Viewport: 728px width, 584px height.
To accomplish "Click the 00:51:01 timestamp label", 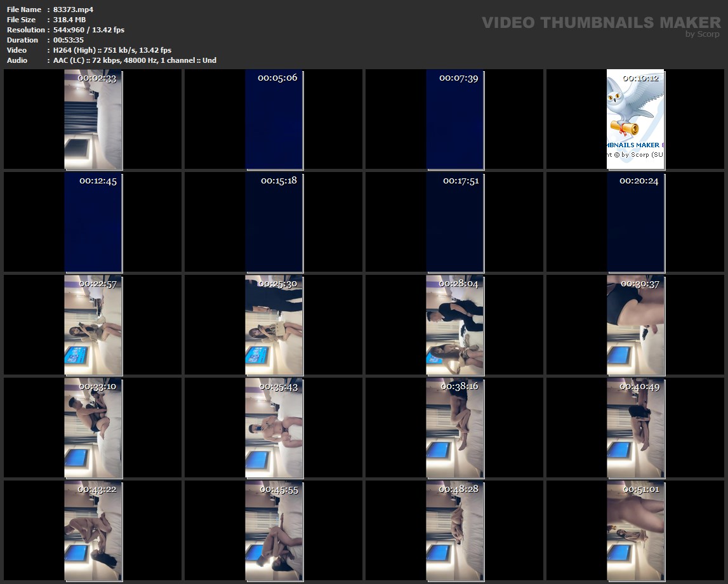I will (640, 489).
